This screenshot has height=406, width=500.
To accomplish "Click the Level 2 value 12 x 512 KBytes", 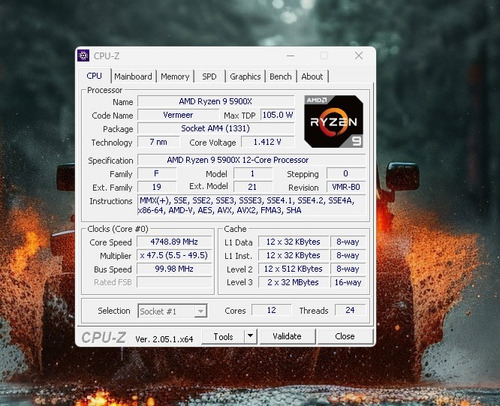I will point(293,269).
